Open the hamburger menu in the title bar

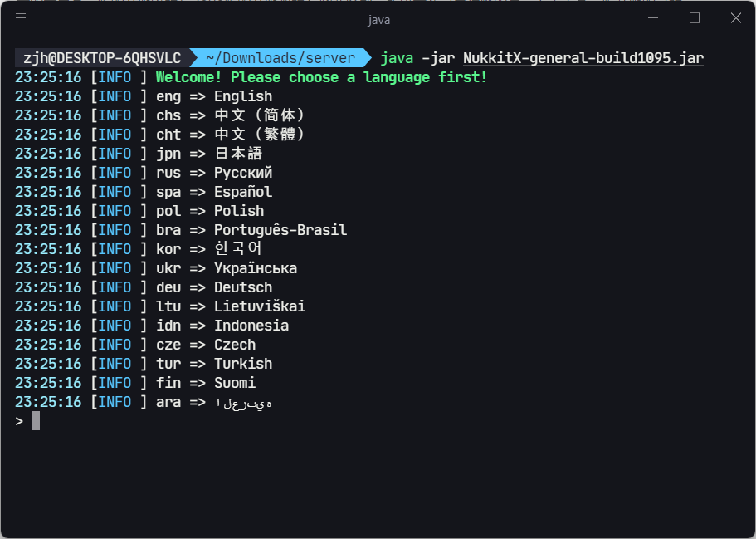[21, 18]
